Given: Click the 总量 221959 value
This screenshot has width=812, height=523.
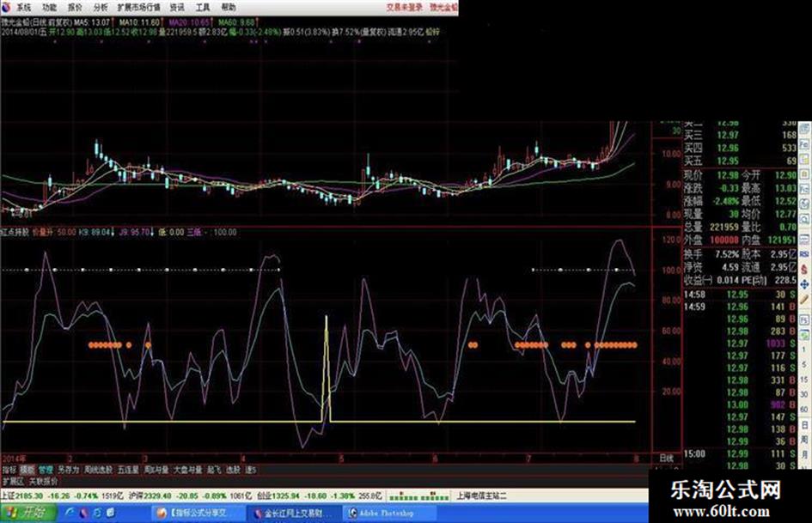Looking at the screenshot, I should click(724, 228).
